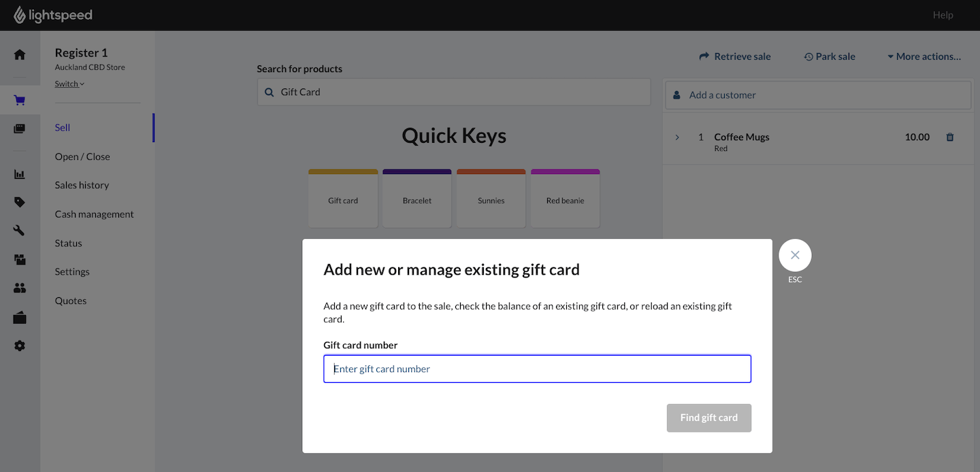
Task: Open the More actions dropdown
Action: pyautogui.click(x=924, y=56)
